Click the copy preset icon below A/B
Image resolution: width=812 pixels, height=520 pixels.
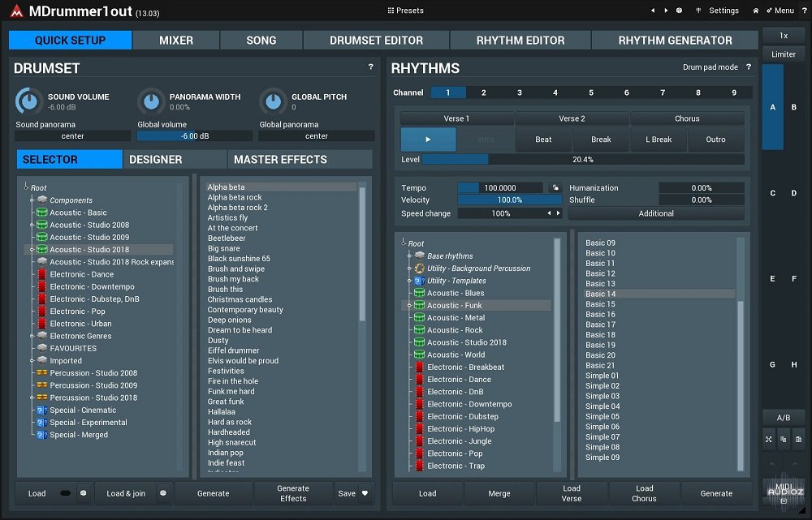tap(784, 440)
